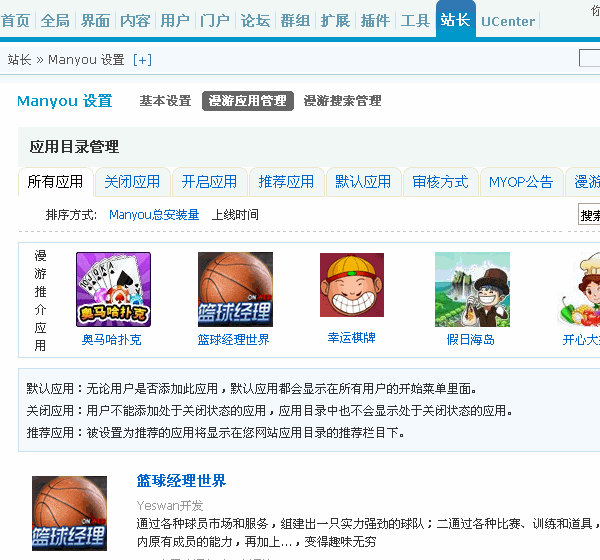
Task: Open the 奥马哈扑克 poker game icon
Action: point(113,289)
